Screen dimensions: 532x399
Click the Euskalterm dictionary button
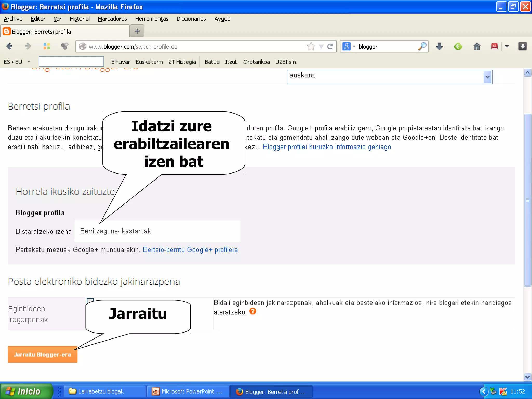click(149, 62)
